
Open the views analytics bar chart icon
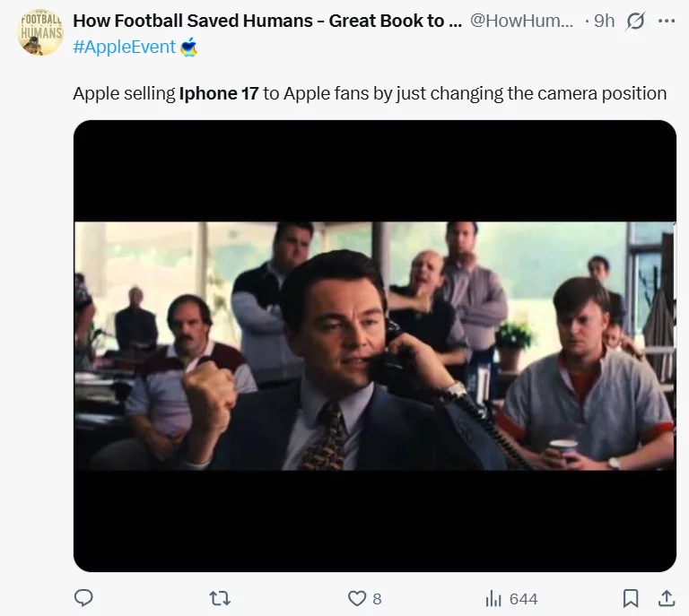pyautogui.click(x=493, y=598)
